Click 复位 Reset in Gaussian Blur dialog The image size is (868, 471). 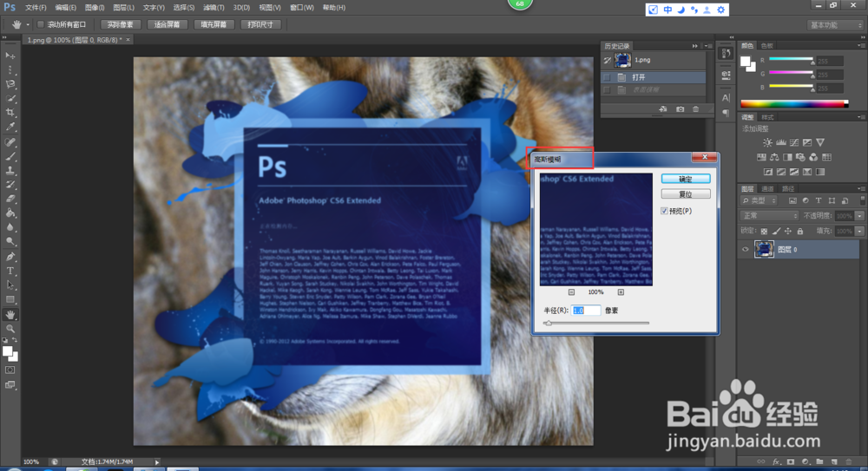(686, 194)
